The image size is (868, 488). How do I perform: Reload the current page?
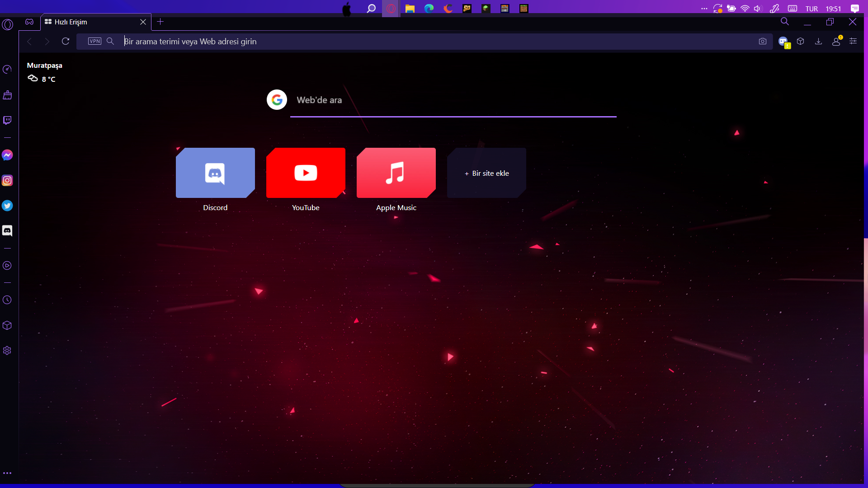click(x=66, y=41)
